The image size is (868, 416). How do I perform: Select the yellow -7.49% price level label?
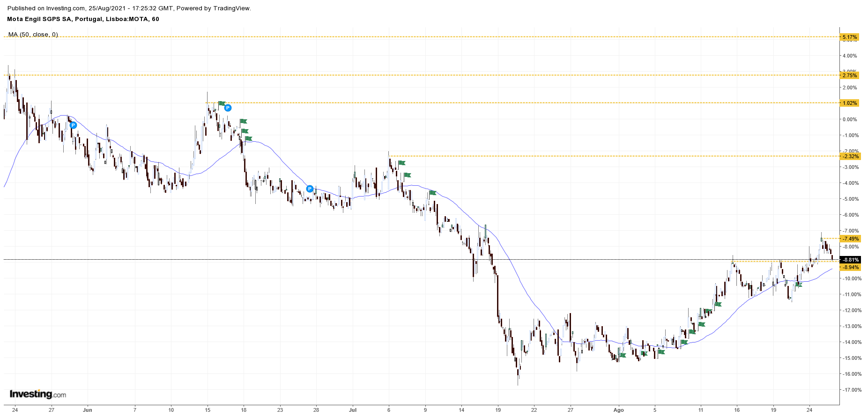(850, 239)
